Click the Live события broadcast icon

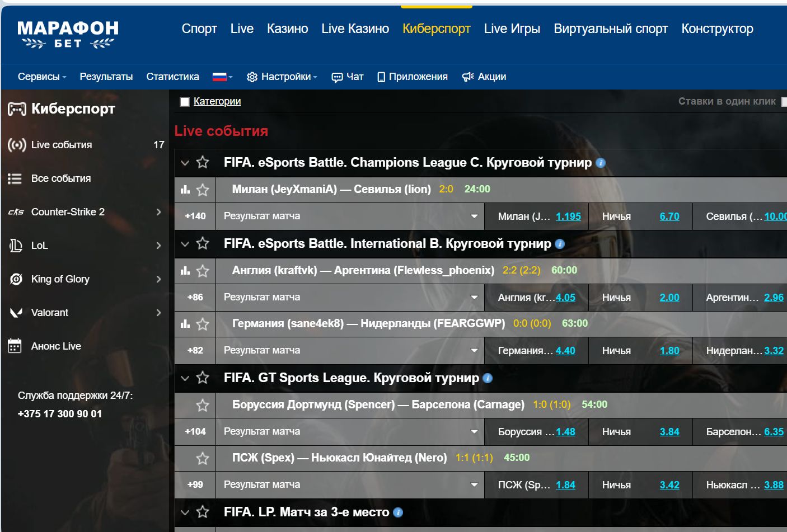(x=17, y=145)
